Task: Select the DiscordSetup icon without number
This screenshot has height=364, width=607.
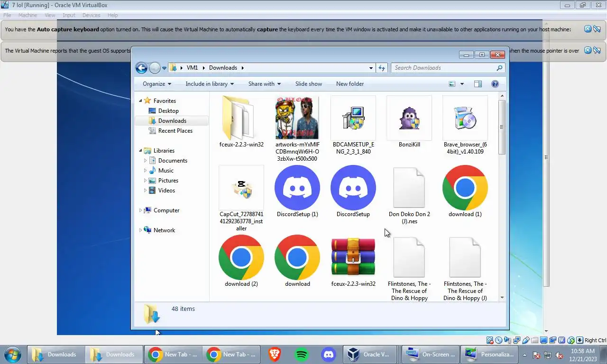Action: coord(353,188)
